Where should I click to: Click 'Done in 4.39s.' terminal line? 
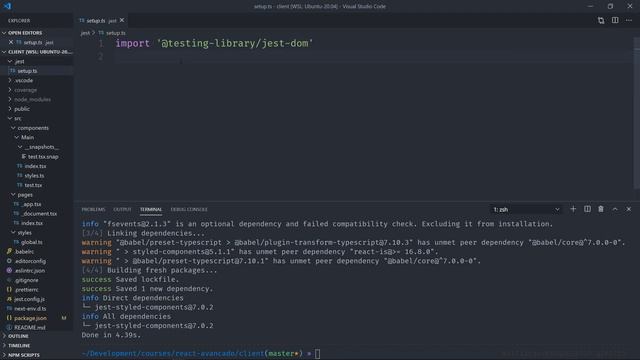(111, 335)
